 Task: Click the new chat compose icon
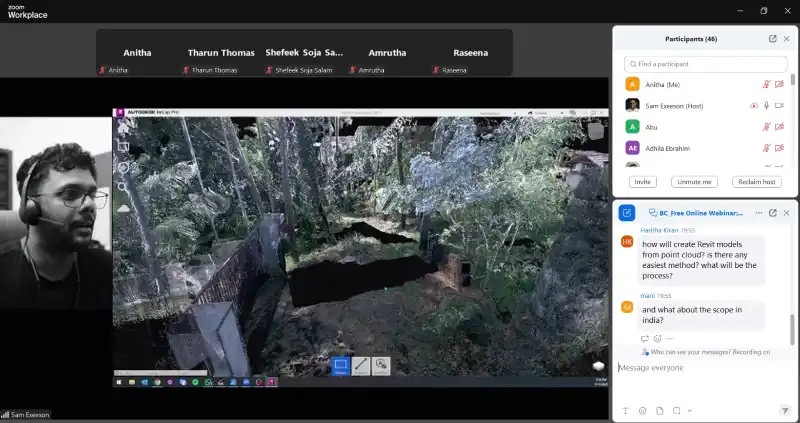[x=627, y=213]
